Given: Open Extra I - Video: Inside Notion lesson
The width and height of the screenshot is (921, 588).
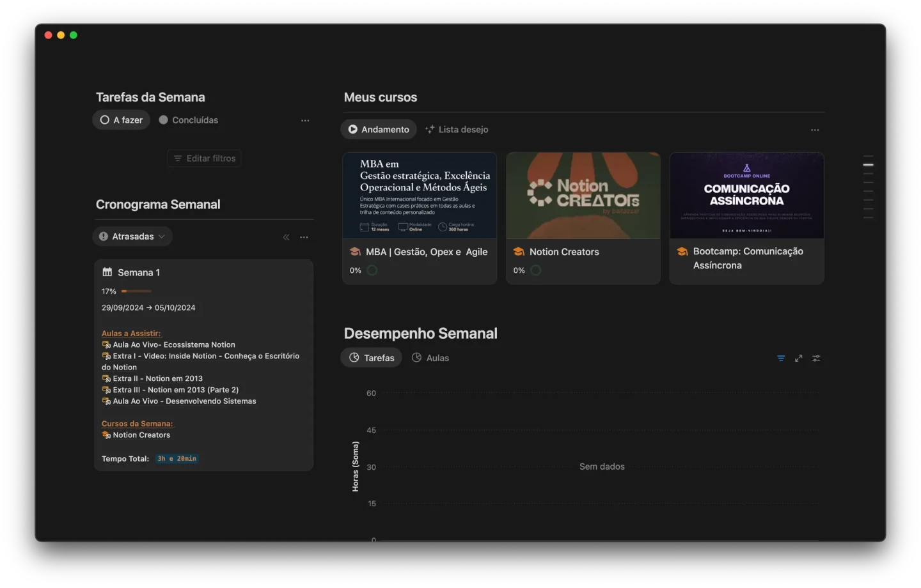Looking at the screenshot, I should 200,362.
